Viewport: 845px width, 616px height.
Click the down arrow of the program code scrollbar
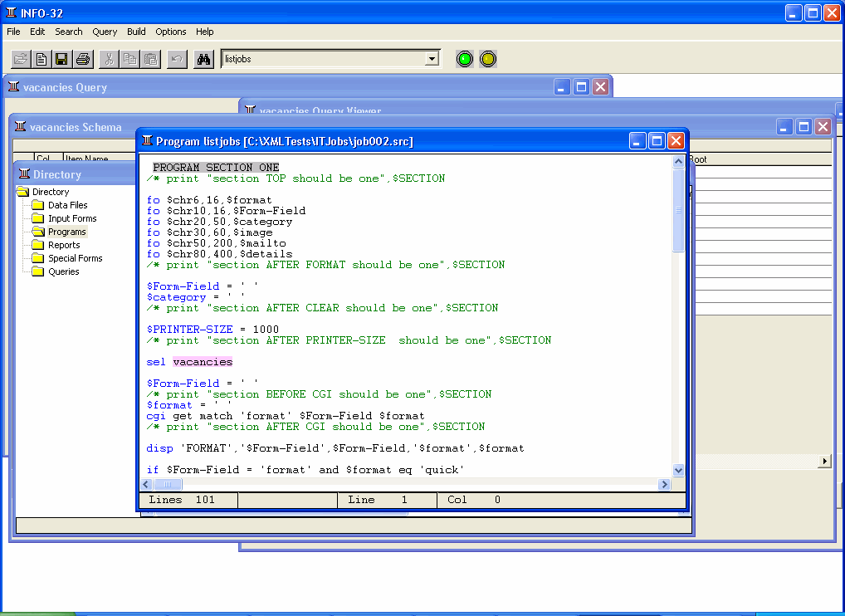pyautogui.click(x=678, y=470)
